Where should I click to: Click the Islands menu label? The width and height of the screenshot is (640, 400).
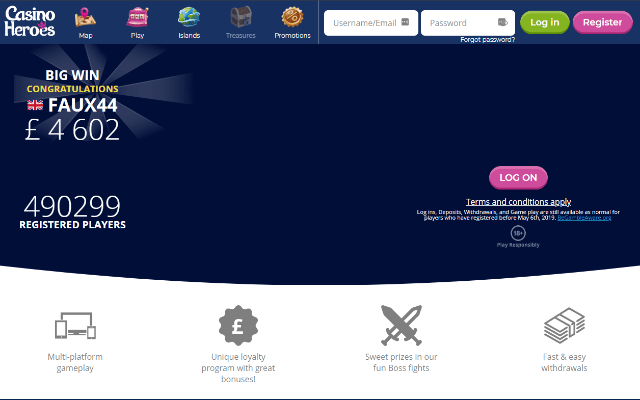coord(189,36)
